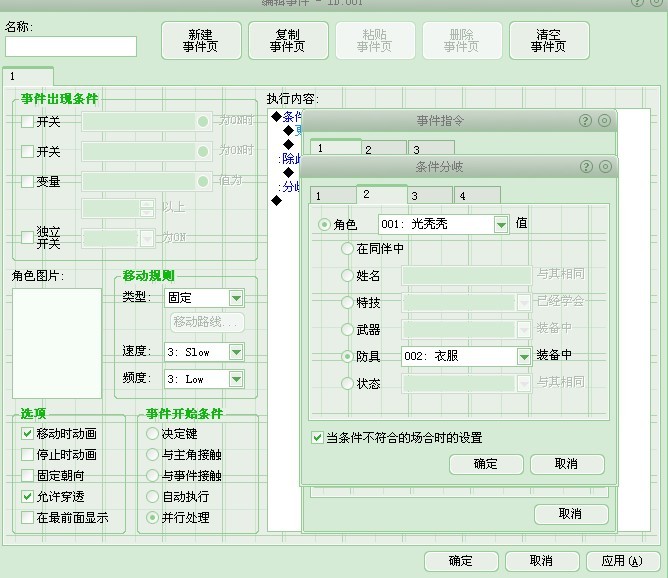The height and width of the screenshot is (578, 668).
Task: Open the 类型 movement type dropdown
Action: 236,298
